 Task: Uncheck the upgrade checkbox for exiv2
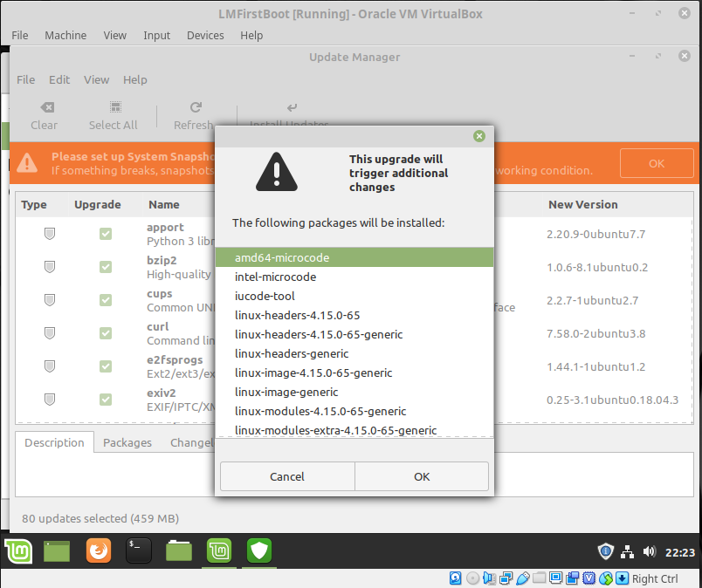(x=106, y=400)
